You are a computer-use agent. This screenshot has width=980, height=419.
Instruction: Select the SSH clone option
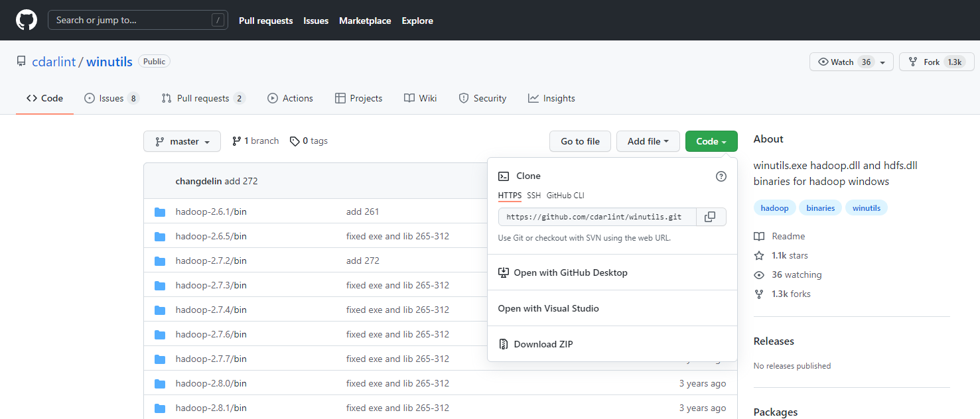tap(534, 196)
